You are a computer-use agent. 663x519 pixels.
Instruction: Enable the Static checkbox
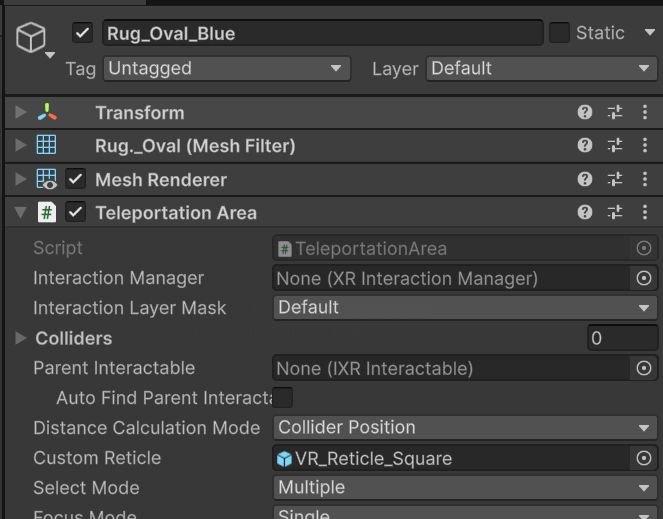click(560, 33)
